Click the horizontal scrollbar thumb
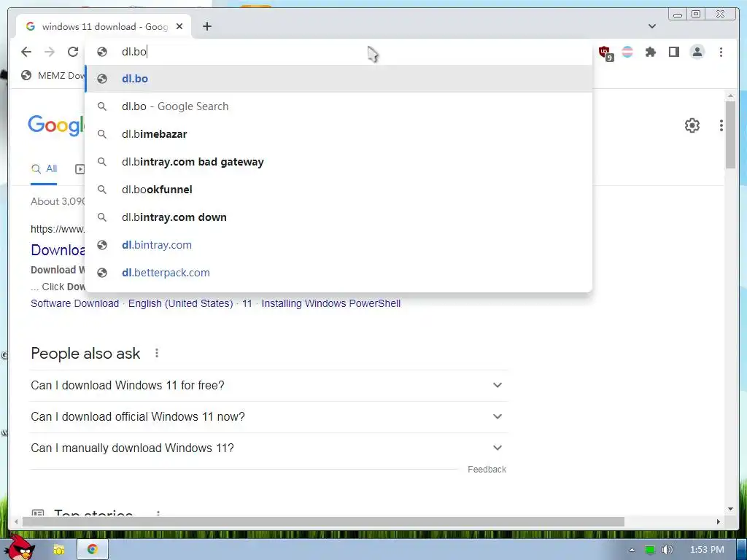This screenshot has width=747, height=560. click(x=323, y=522)
